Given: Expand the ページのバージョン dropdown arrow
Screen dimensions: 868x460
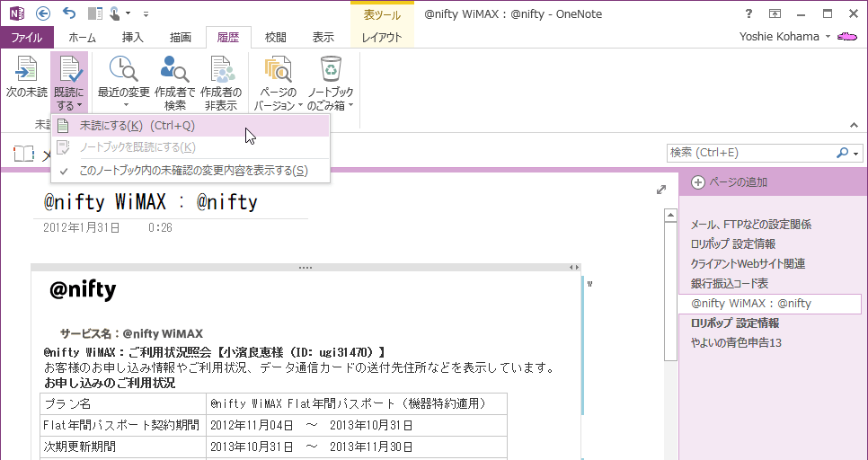Looking at the screenshot, I should (x=300, y=105).
